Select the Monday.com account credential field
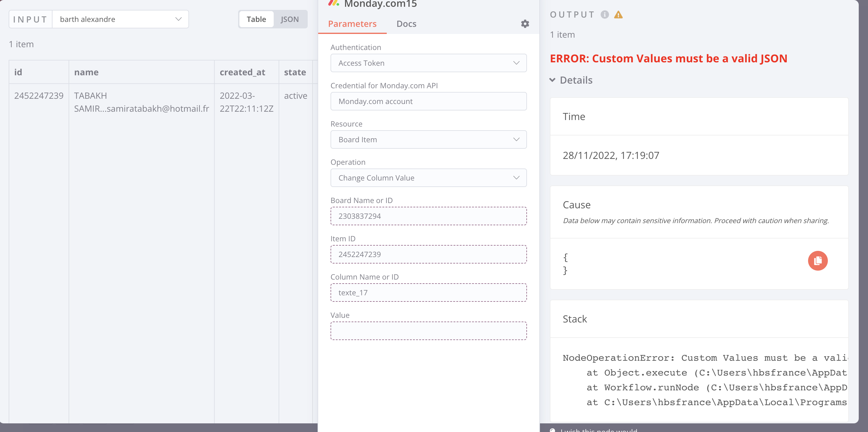Screen dimensions: 868x432 tap(428, 101)
